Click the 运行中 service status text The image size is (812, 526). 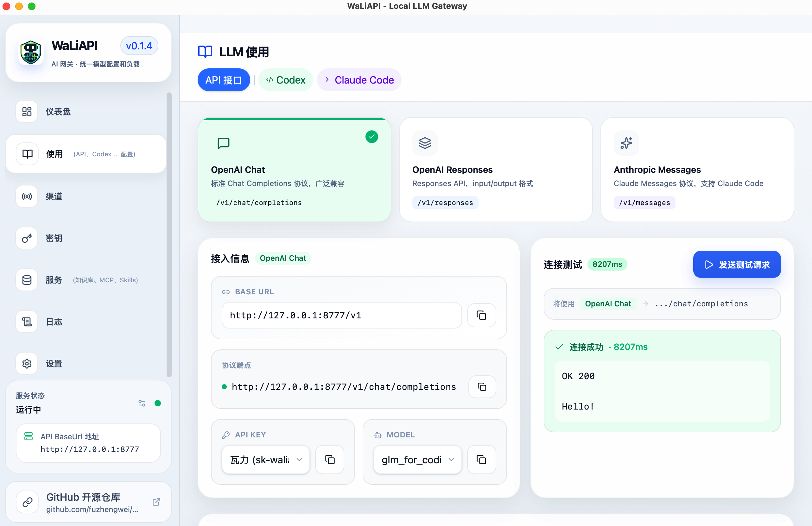(28, 410)
